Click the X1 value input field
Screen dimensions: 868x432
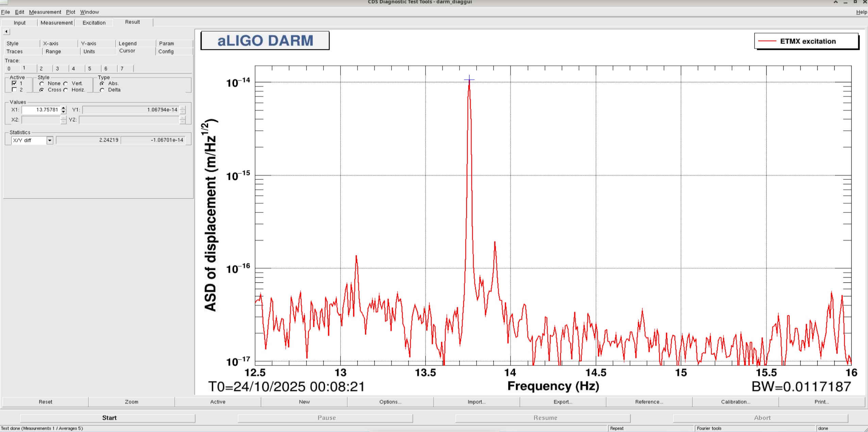point(41,110)
